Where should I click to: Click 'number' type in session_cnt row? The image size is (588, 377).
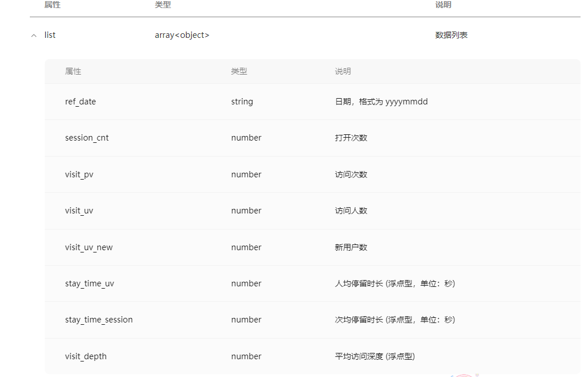[246, 138]
